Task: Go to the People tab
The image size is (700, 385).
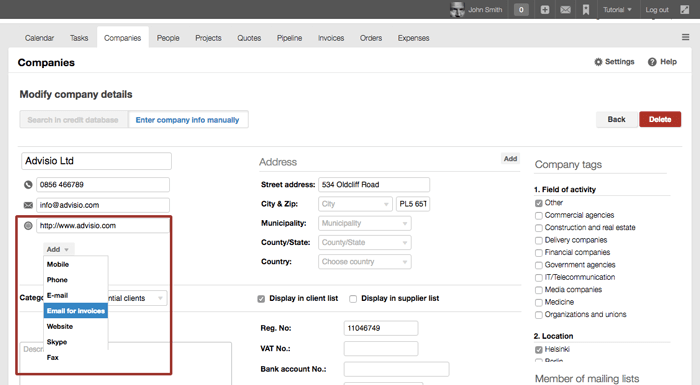Action: (168, 38)
